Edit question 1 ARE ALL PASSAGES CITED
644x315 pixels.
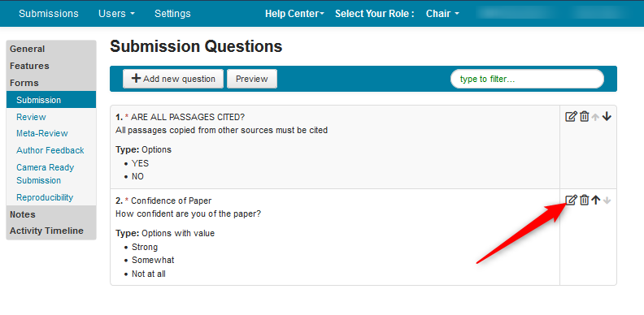[x=572, y=117]
